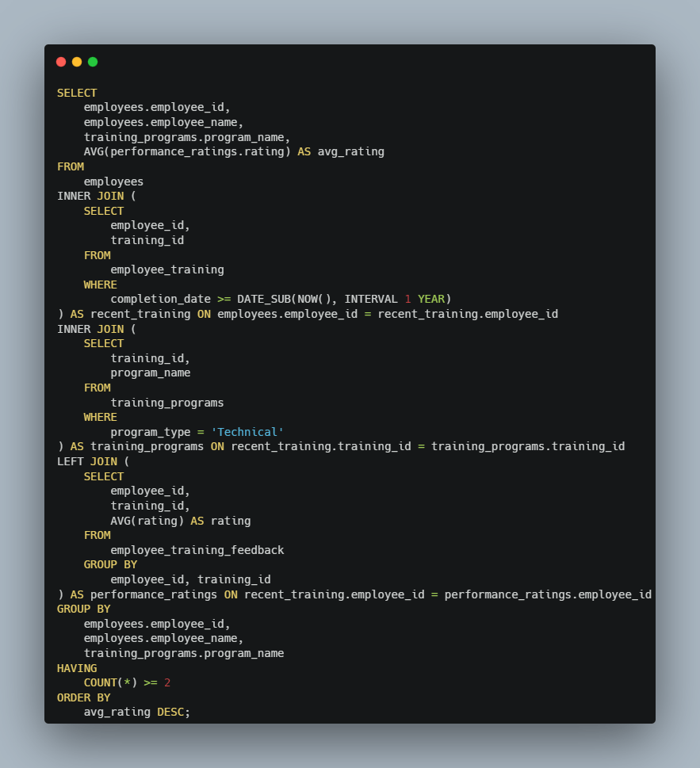The image size is (700, 768).
Task: Click AVG(performance_ratings.rating) in the select list
Action: 187,151
